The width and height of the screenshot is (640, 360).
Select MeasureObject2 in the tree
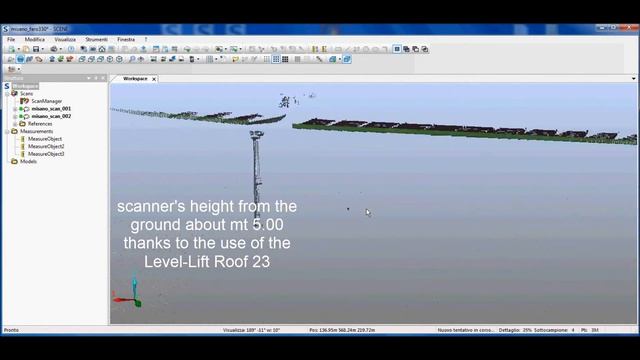coord(46,146)
